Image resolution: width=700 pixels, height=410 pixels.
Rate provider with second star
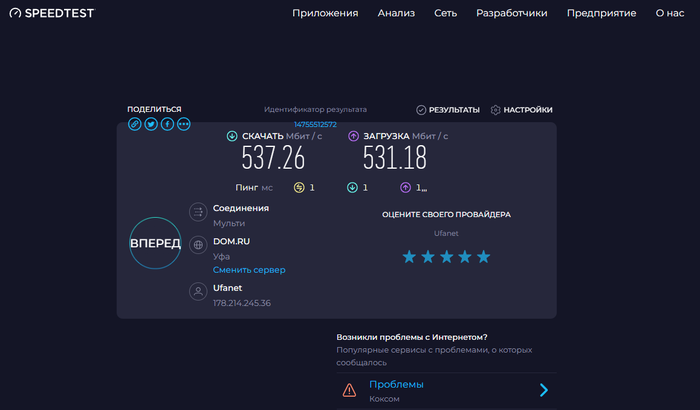[x=428, y=257]
